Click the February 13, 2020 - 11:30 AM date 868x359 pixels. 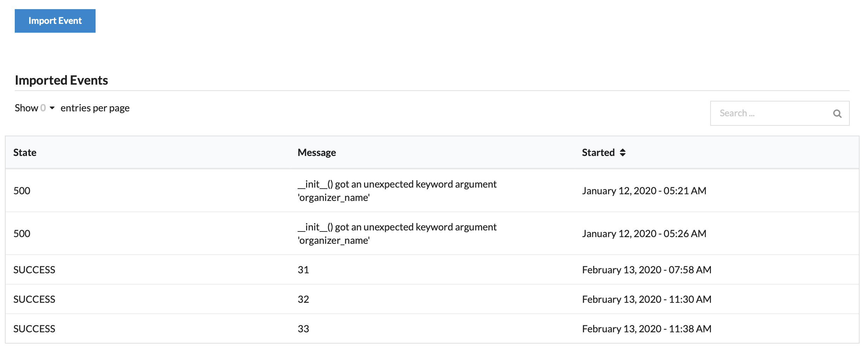point(647,299)
